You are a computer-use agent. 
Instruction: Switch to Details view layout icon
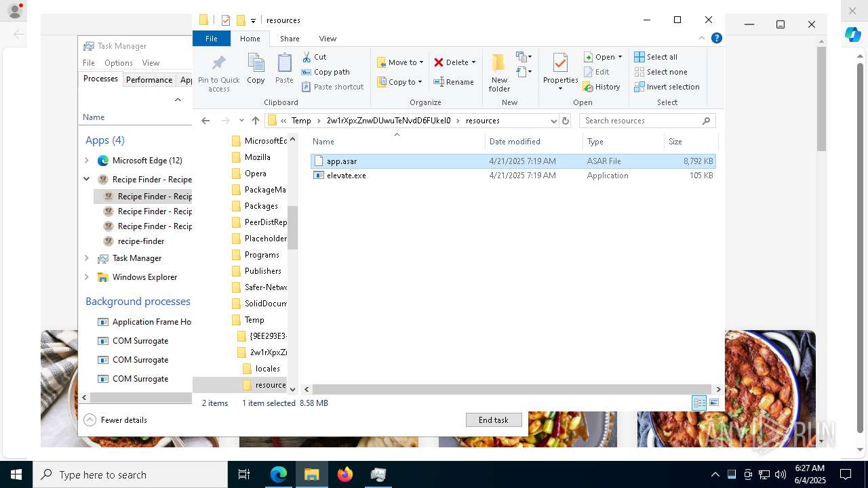[x=698, y=403]
